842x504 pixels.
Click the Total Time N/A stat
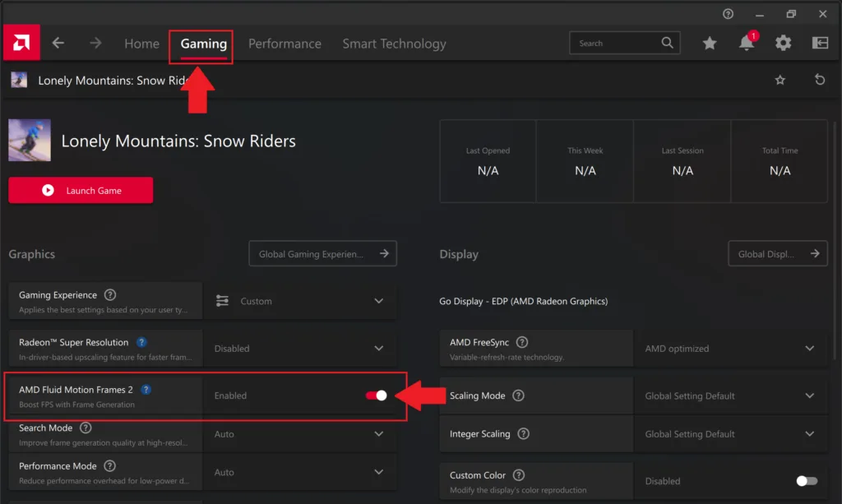pos(780,161)
